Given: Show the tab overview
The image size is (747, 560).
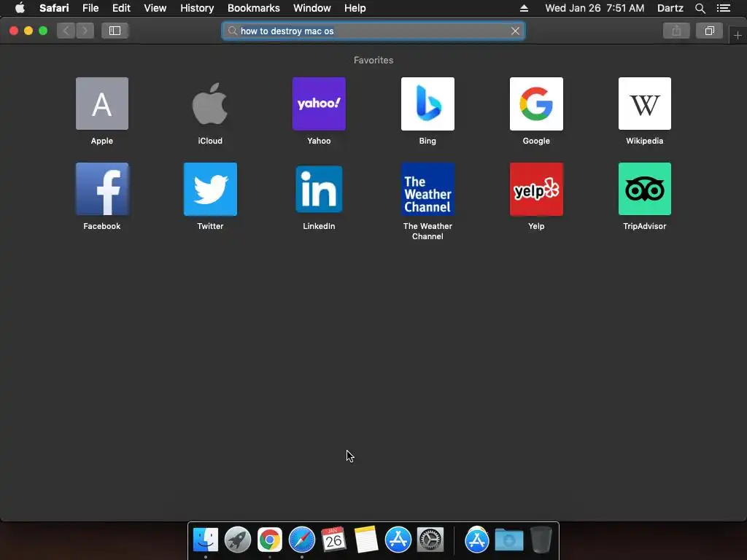Looking at the screenshot, I should pos(709,31).
